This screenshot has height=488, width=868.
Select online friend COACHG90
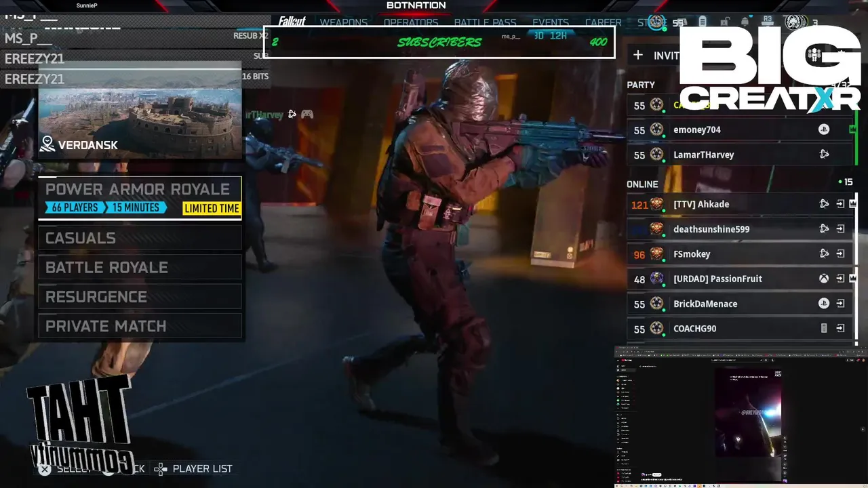(x=739, y=329)
